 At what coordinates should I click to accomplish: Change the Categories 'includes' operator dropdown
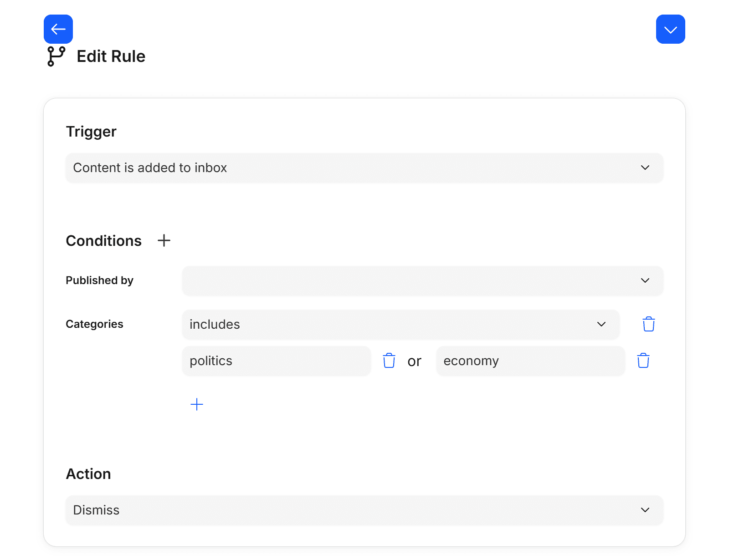400,324
